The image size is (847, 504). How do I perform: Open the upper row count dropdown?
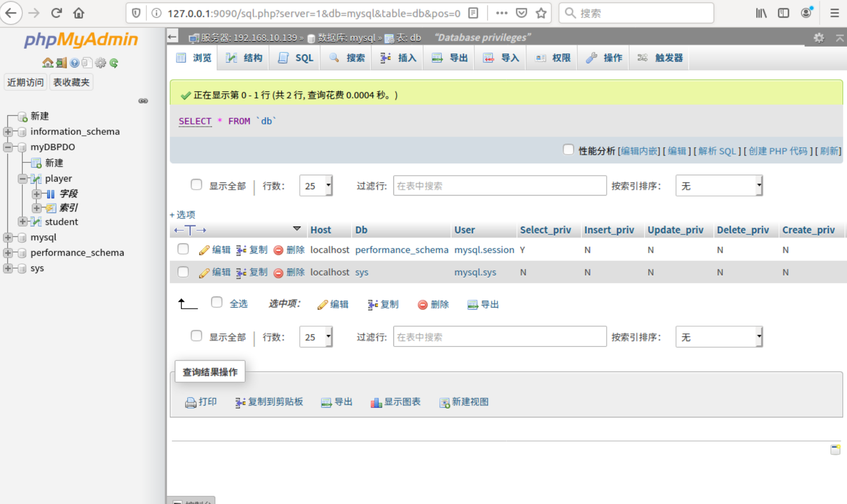(316, 186)
